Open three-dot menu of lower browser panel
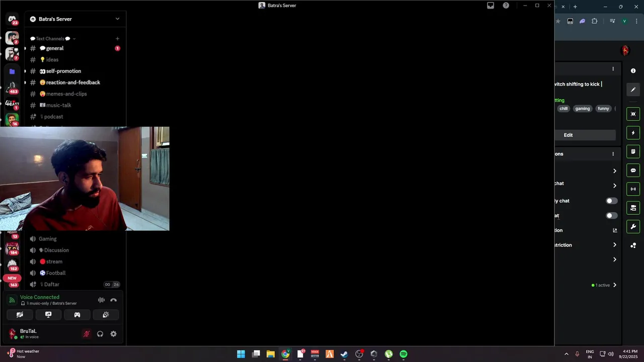 (x=613, y=154)
